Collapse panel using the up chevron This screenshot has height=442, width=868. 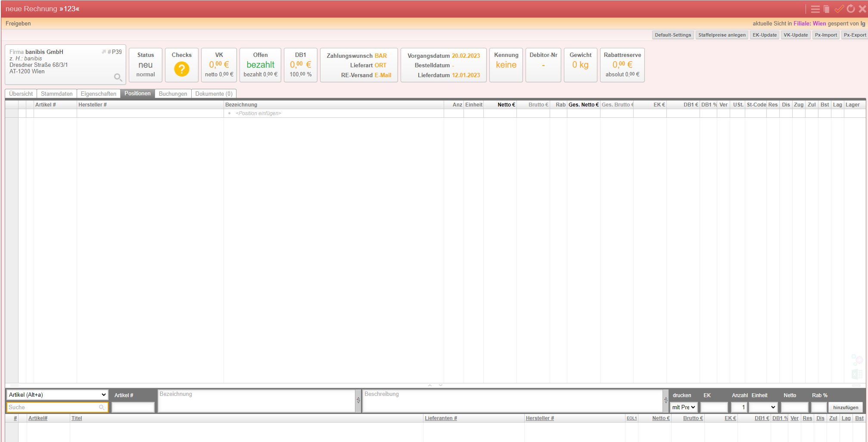(x=430, y=386)
